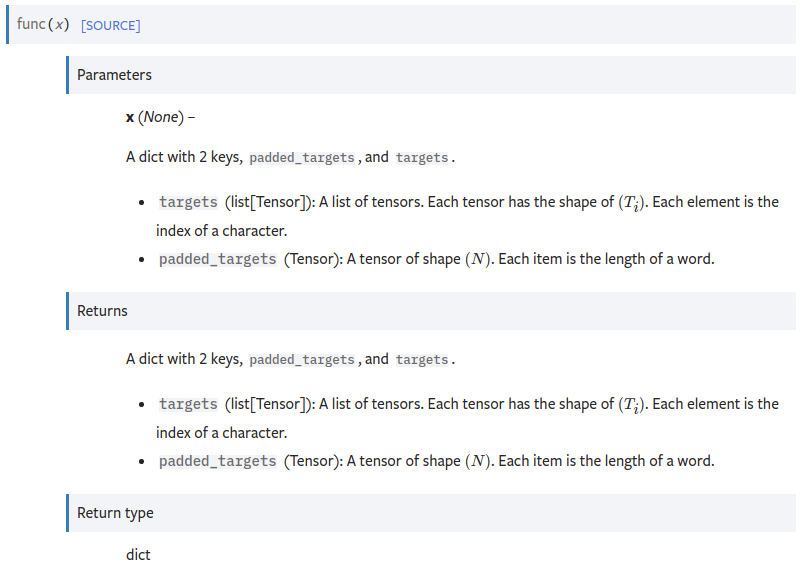Screen dimensions: 803x575
Task: Click the targets bullet term under Returns
Action: coord(188,404)
